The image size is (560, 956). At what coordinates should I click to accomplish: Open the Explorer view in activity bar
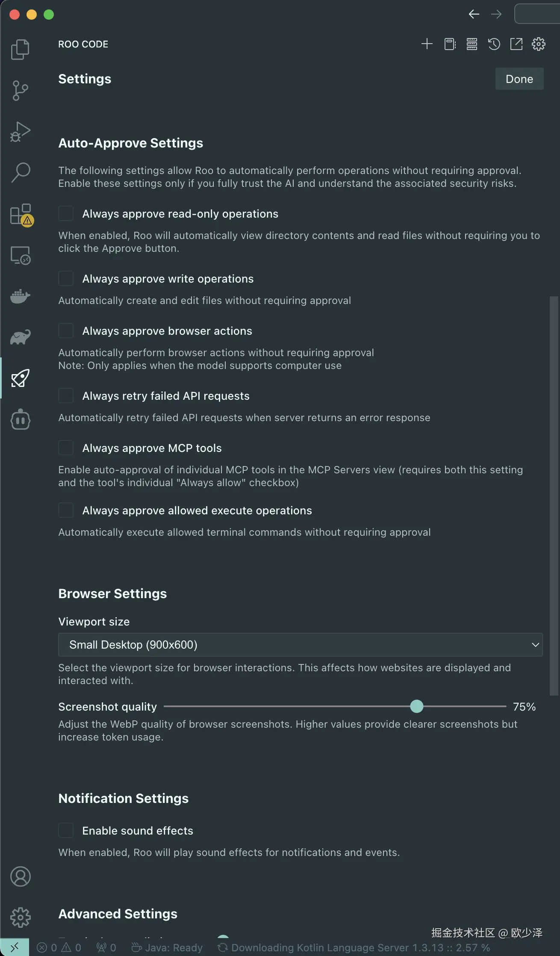click(x=20, y=49)
